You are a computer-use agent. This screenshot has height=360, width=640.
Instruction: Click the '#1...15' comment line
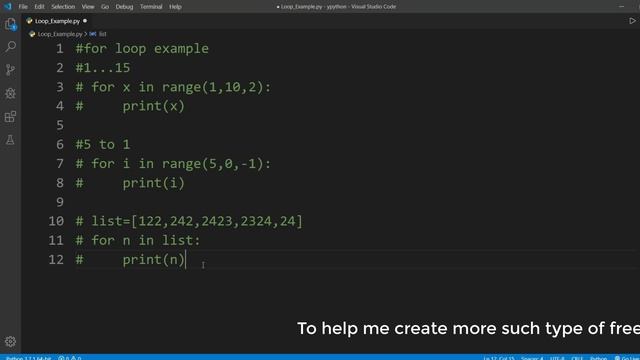pos(103,68)
